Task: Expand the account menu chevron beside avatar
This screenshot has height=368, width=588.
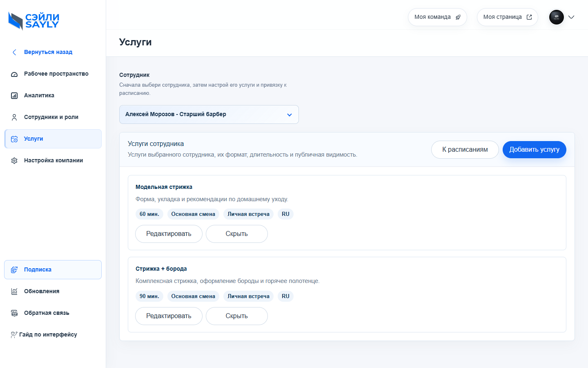Action: (x=571, y=17)
